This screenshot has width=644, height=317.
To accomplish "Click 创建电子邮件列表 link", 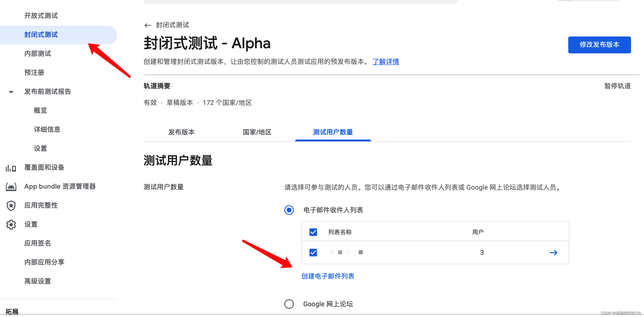I will pyautogui.click(x=328, y=276).
